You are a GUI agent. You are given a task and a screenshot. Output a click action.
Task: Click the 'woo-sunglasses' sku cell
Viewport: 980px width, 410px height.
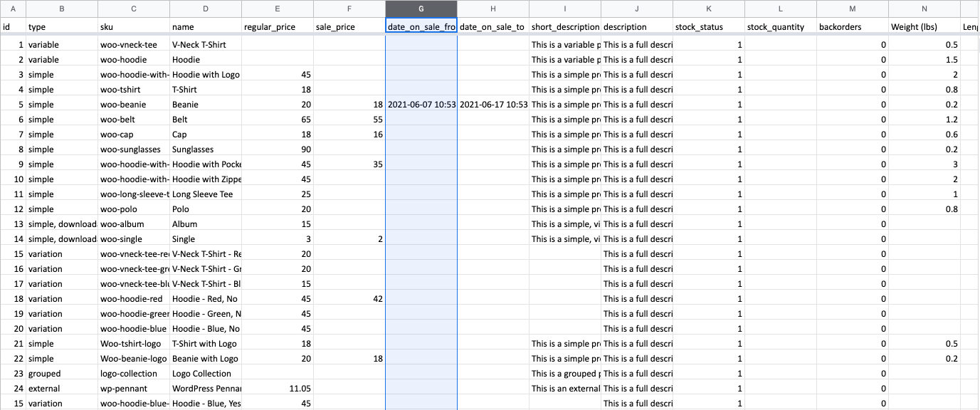click(134, 149)
